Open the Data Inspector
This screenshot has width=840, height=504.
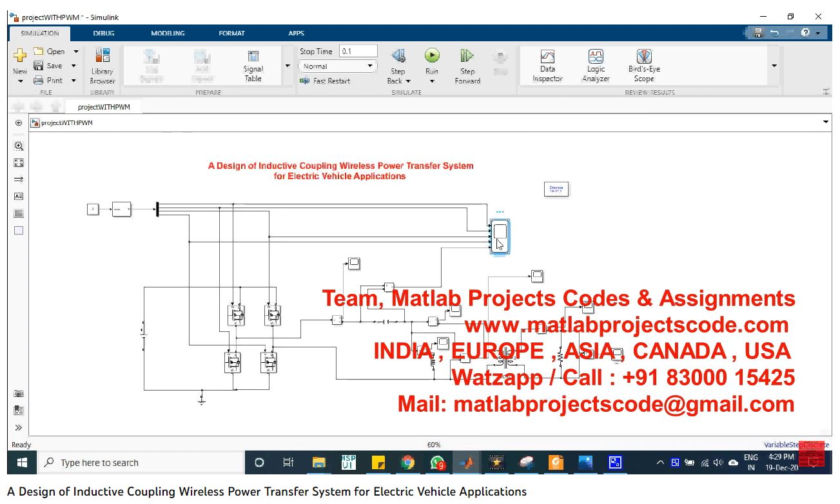pos(547,66)
